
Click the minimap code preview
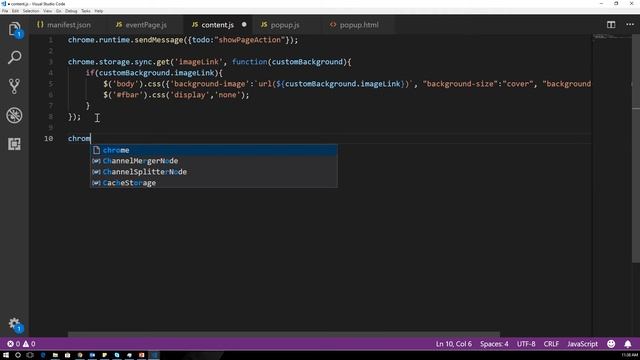605,37
